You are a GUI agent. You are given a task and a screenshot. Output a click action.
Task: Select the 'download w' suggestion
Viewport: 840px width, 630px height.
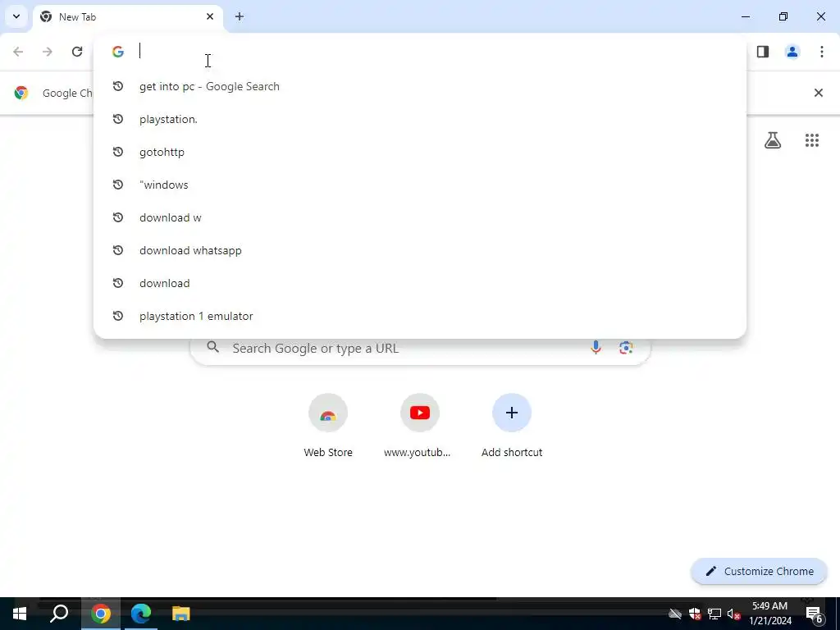pos(420,217)
